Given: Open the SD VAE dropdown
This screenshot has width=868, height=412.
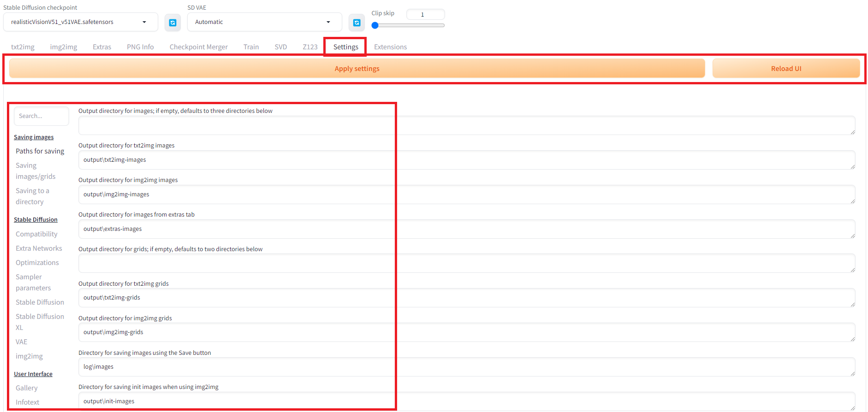Looking at the screenshot, I should click(265, 22).
